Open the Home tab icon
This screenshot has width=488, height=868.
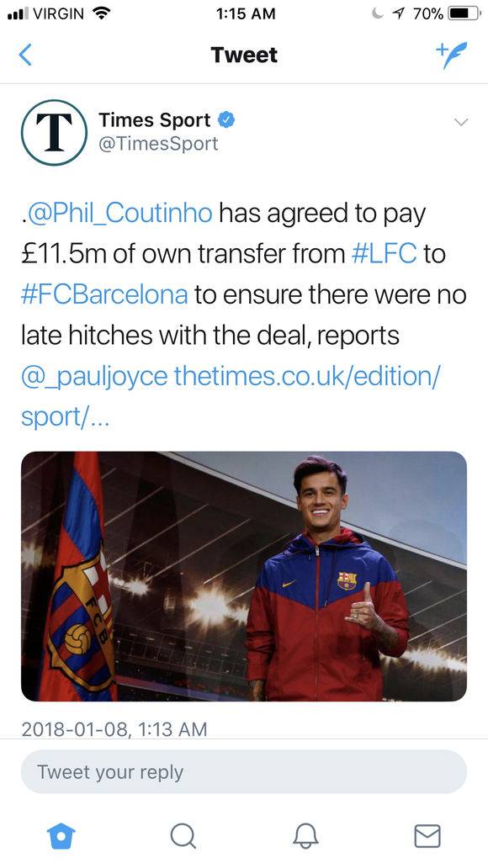pyautogui.click(x=61, y=835)
